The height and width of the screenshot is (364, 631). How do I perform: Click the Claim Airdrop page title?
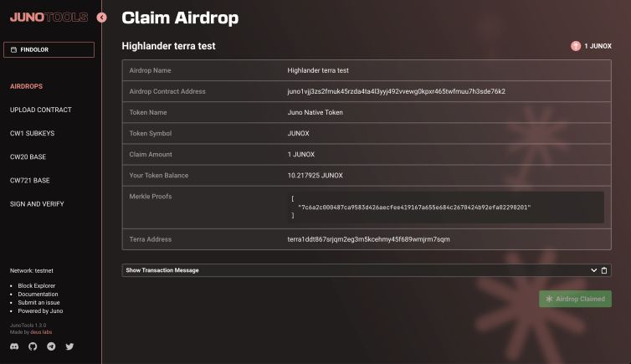click(180, 18)
